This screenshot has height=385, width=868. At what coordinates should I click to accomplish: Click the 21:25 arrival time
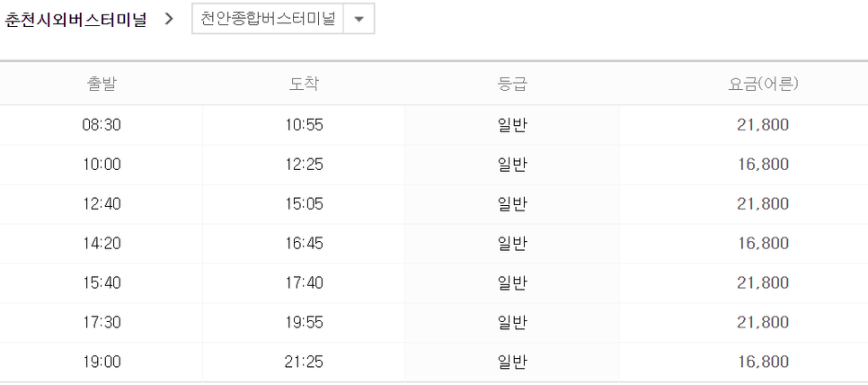point(305,362)
